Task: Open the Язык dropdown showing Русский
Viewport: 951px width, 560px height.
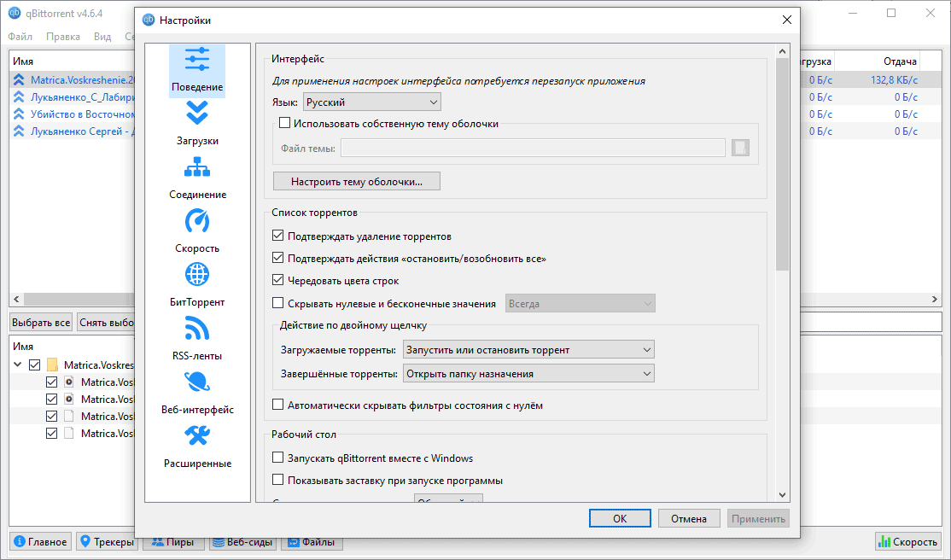Action: [x=372, y=102]
